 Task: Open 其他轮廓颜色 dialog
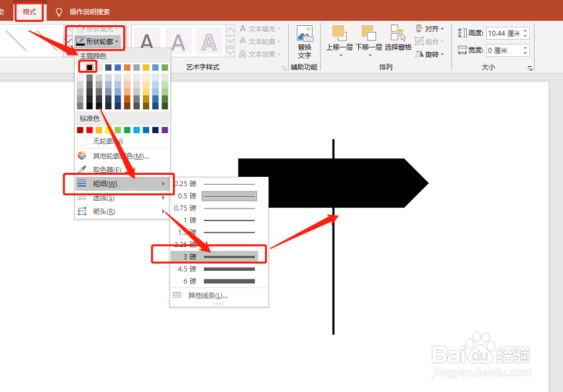coord(122,156)
